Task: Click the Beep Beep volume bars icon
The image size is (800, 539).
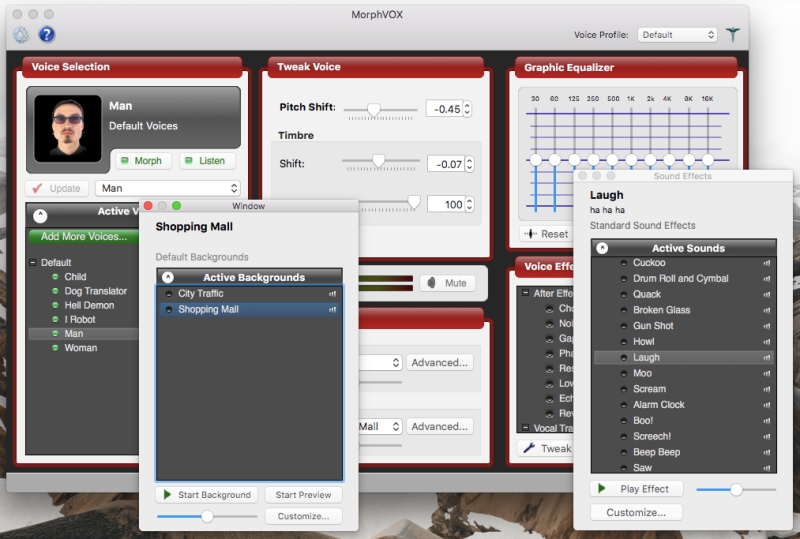Action: click(x=767, y=453)
